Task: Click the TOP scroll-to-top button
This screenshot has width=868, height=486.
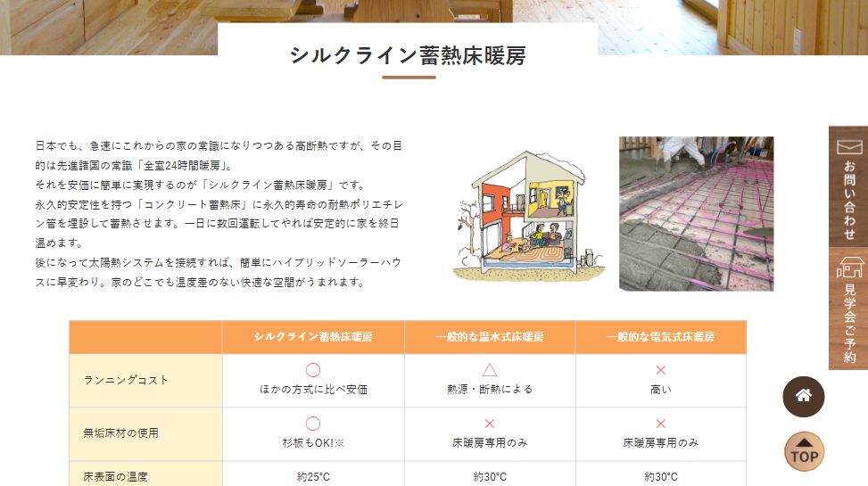Action: (804, 452)
